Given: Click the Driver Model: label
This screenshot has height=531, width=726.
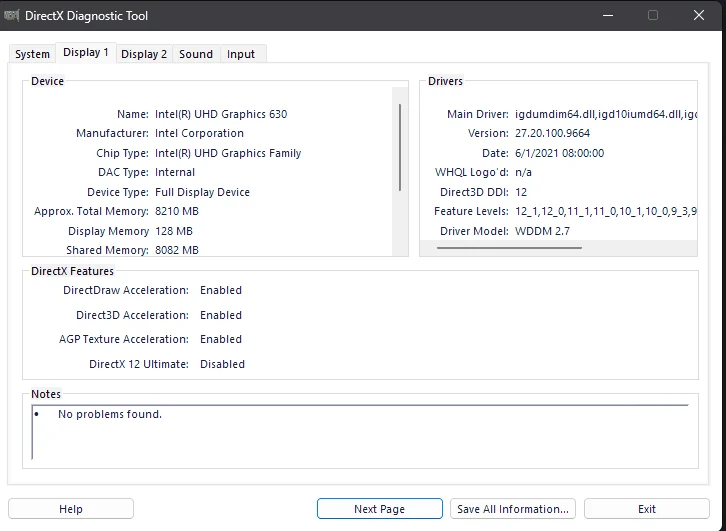Looking at the screenshot, I should coord(474,231).
